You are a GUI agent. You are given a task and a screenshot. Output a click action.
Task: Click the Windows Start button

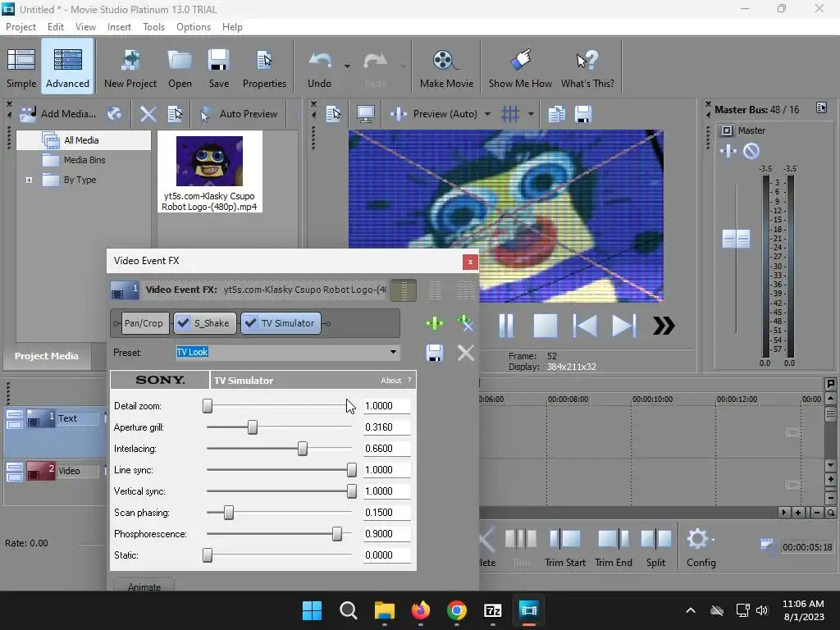click(x=313, y=610)
